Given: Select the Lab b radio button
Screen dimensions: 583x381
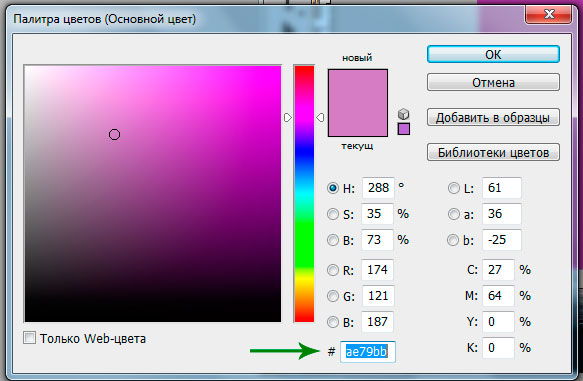Looking at the screenshot, I should coord(453,240).
